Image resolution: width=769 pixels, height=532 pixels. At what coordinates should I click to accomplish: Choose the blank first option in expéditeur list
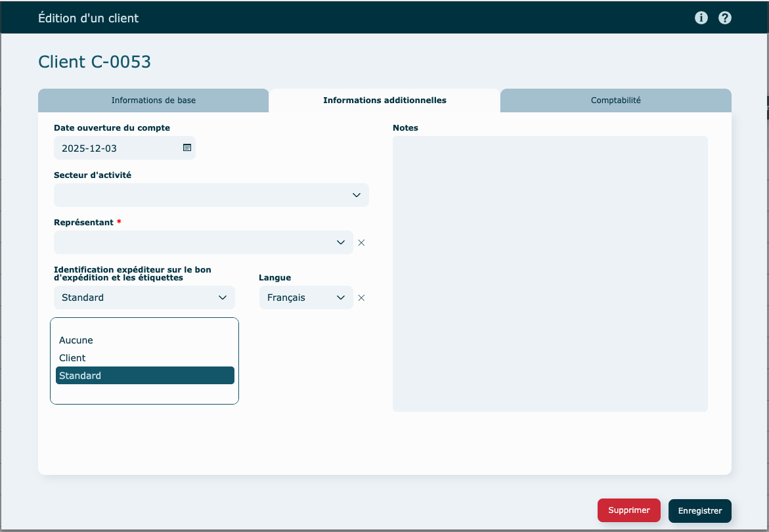(x=144, y=325)
